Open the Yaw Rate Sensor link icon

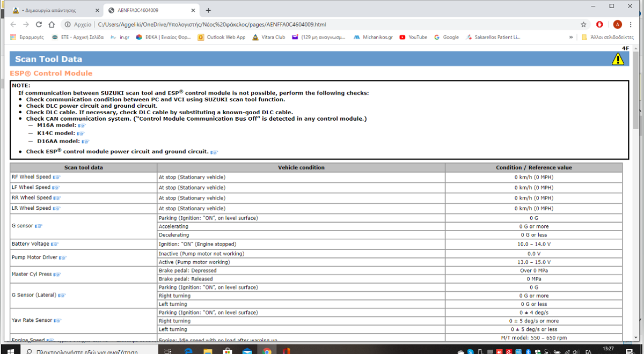click(57, 320)
